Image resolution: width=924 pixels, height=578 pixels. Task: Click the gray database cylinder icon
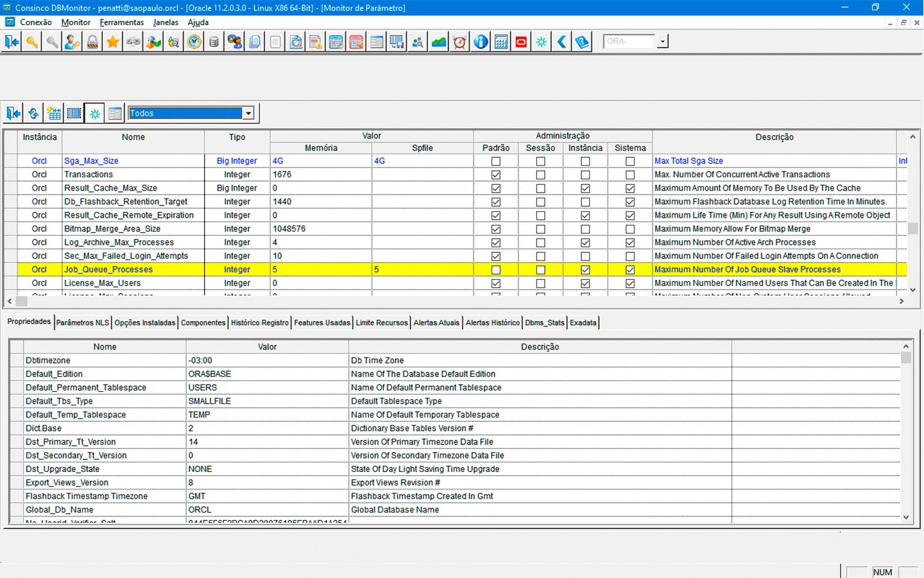[x=214, y=42]
